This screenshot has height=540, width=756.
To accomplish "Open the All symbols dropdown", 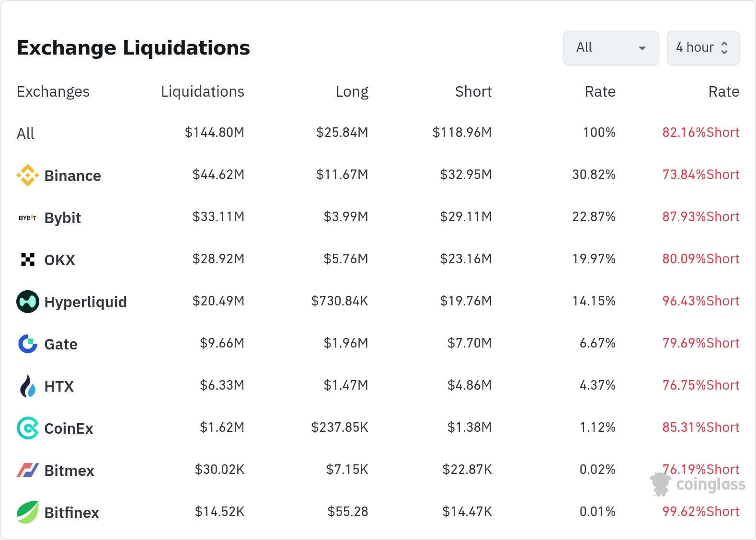I will [611, 48].
